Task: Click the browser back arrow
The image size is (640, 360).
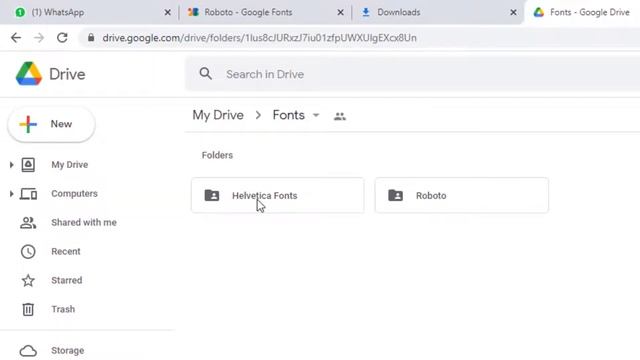Action: pyautogui.click(x=16, y=38)
